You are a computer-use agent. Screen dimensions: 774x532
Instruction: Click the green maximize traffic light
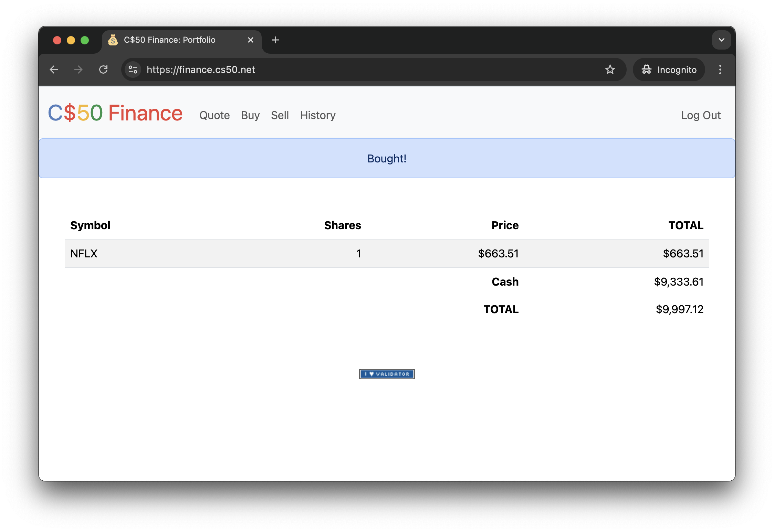85,40
